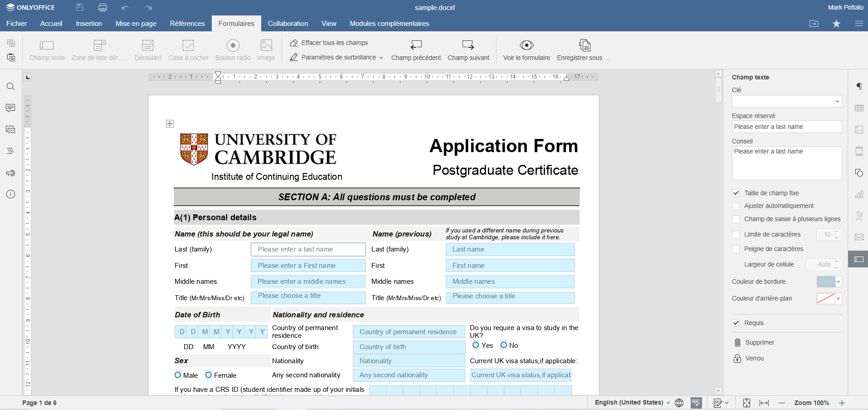Open mail merge settings in right sidebar
This screenshot has height=410, width=868.
(x=859, y=237)
